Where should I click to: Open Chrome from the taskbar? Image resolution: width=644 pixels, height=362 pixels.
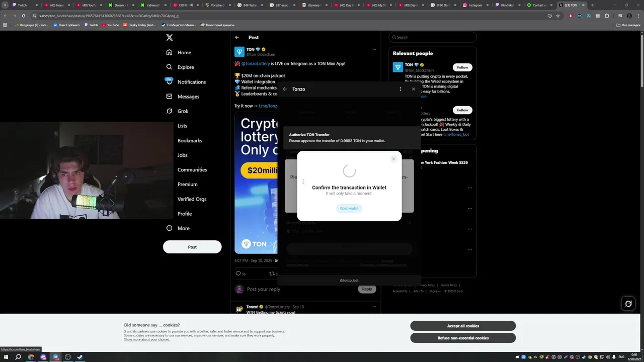pos(31,357)
